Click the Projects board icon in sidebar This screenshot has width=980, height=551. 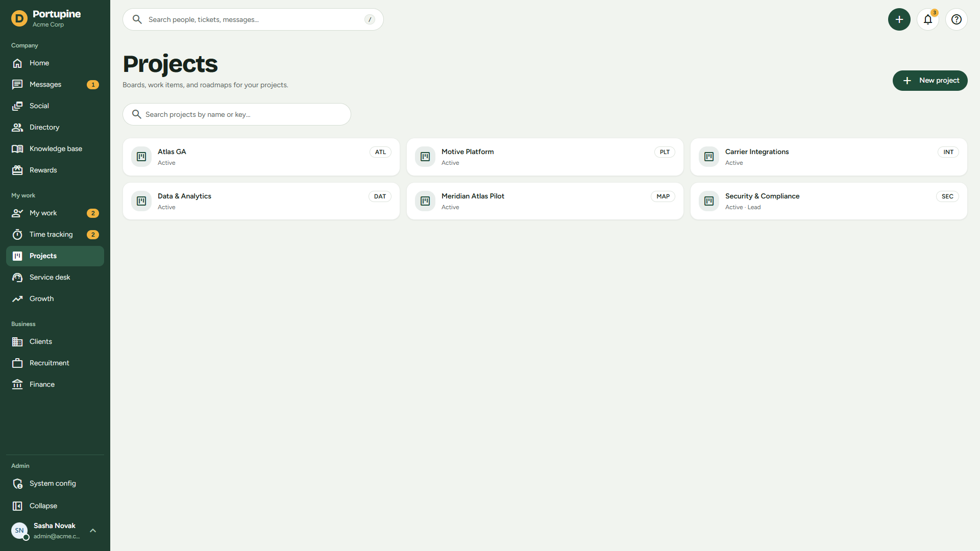[17, 256]
